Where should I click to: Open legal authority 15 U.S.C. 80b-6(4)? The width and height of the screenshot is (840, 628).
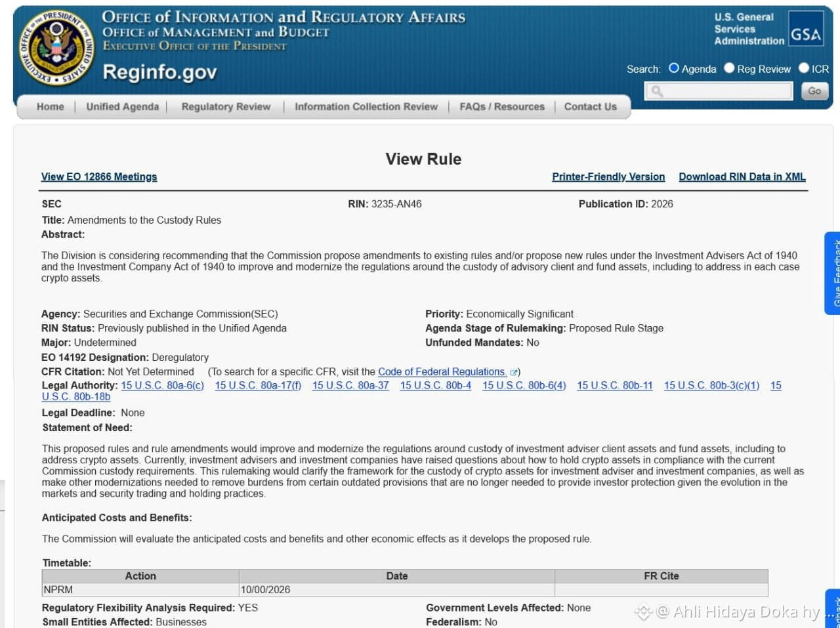[x=524, y=386]
